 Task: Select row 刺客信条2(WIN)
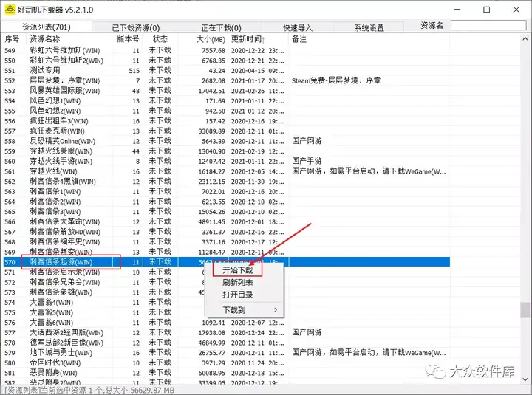pos(227,202)
